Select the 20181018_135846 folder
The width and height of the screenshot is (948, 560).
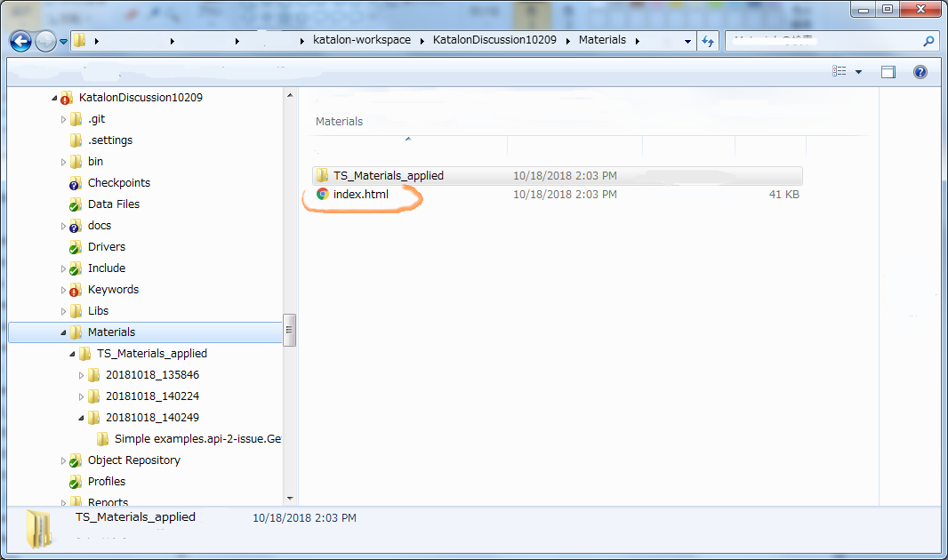(152, 374)
